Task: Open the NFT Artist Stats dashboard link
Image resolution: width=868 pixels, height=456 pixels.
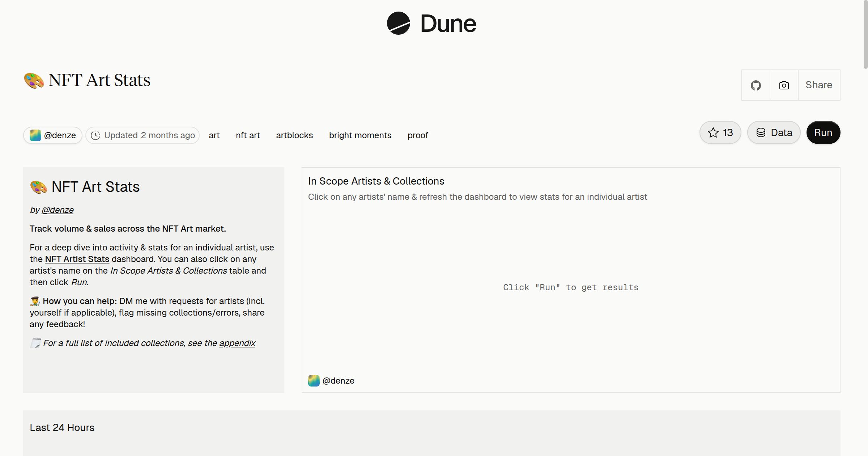Action: (77, 259)
